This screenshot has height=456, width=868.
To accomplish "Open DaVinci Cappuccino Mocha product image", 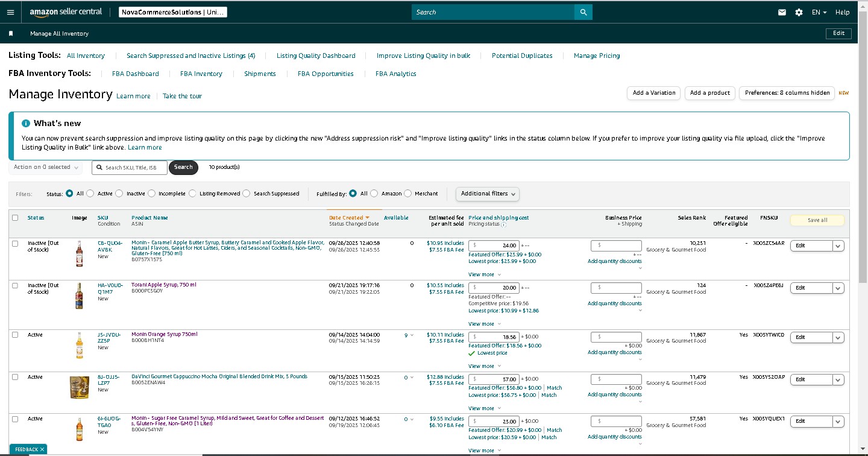I will (x=79, y=387).
